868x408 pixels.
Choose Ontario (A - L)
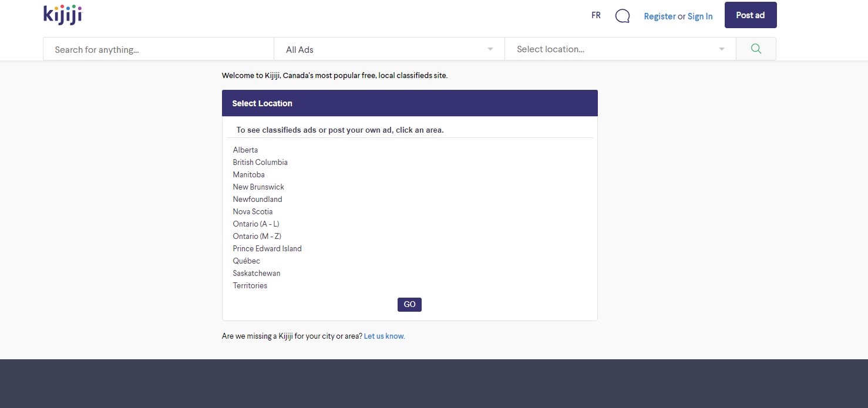pyautogui.click(x=256, y=224)
